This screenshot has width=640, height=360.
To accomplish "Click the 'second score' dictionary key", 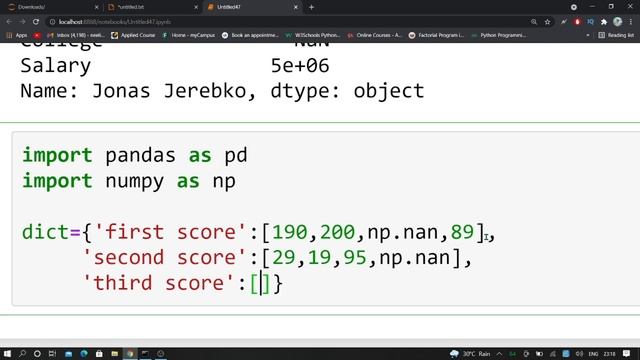I will tap(165, 258).
